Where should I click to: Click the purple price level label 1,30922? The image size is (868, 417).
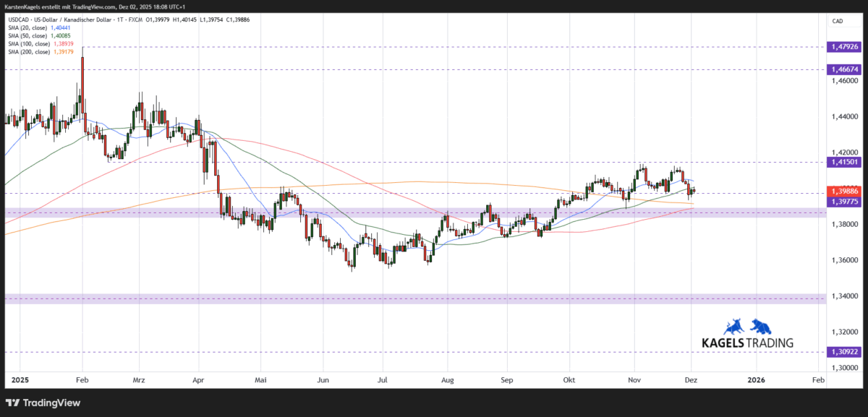click(845, 352)
